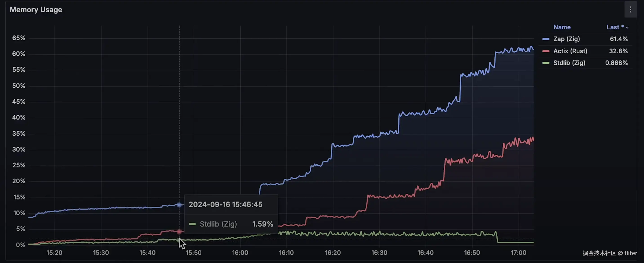Screen dimensions: 644x263
Task: Click the red Actix data point at cursor line
Action: (179, 232)
